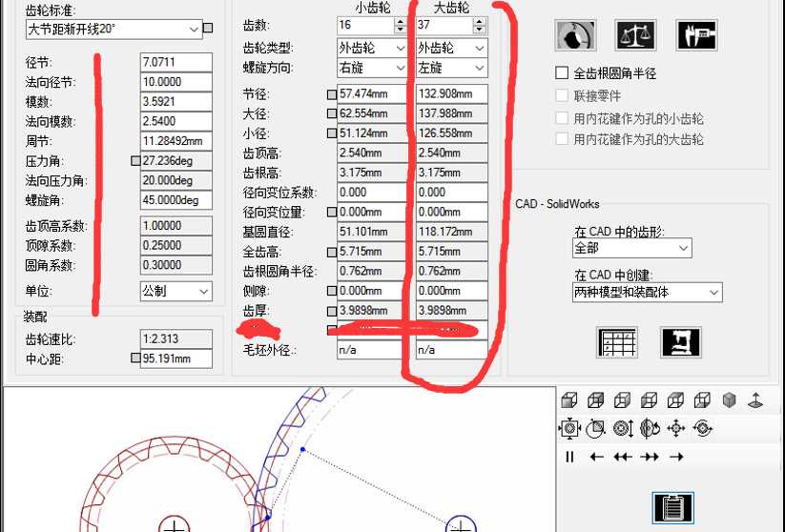Image resolution: width=785 pixels, height=532 pixels.
Task: Toggle the small box beside 小径 row
Action: tap(331, 133)
